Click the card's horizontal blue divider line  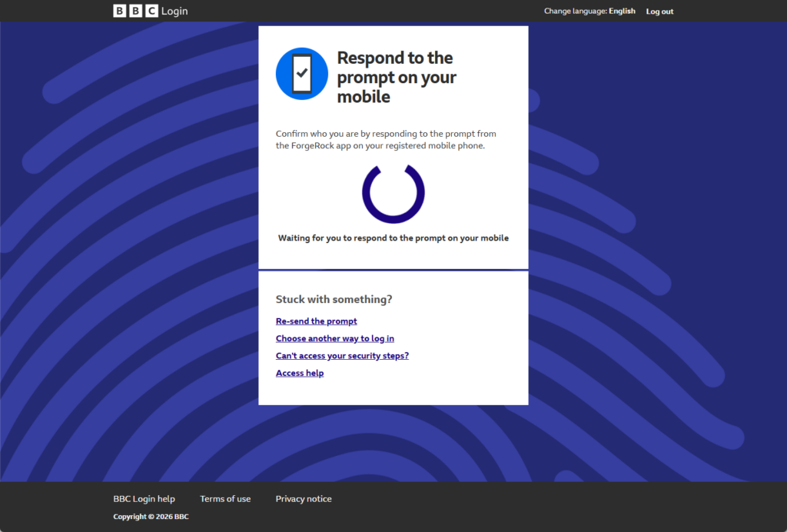(393, 270)
